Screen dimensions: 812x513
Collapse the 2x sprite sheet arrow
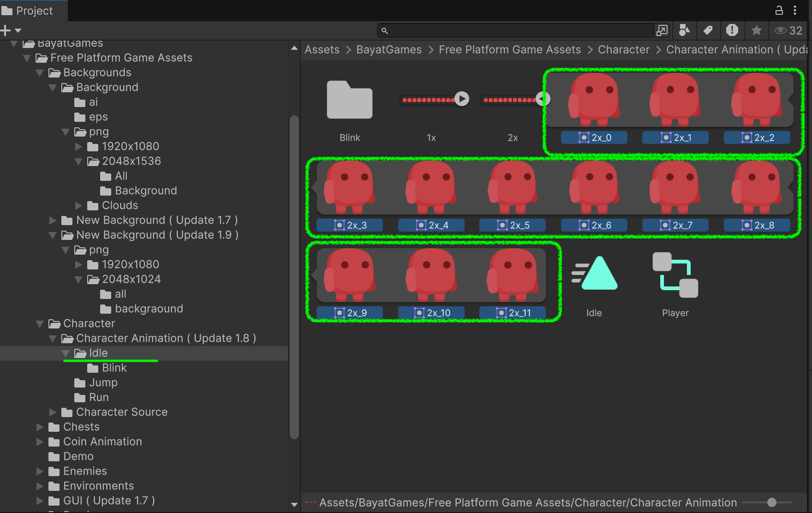coord(543,99)
